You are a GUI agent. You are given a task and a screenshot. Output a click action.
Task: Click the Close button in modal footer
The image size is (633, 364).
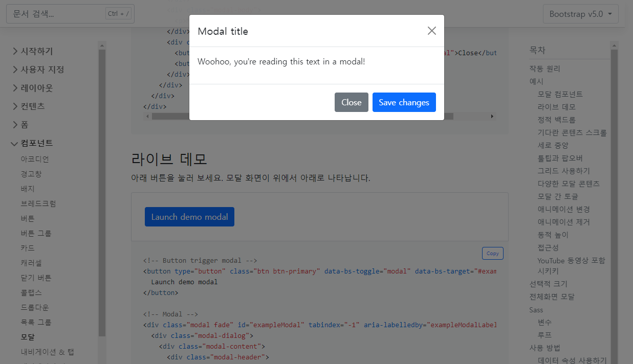(352, 102)
